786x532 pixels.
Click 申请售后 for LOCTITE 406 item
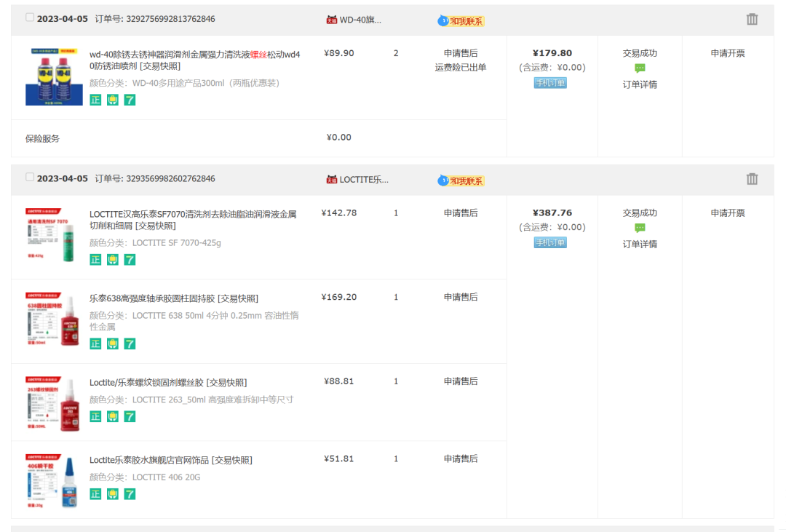pyautogui.click(x=460, y=458)
